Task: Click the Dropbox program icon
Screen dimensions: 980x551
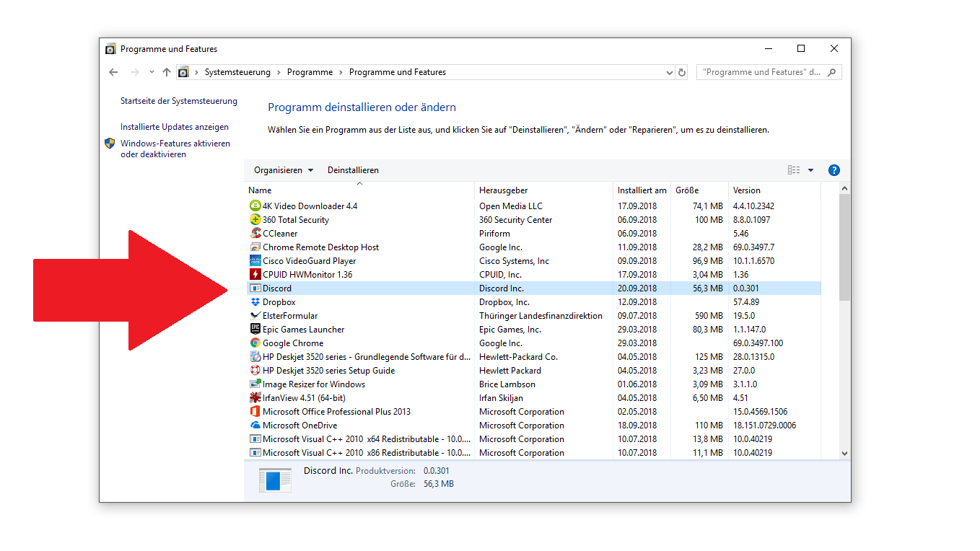Action: (255, 302)
